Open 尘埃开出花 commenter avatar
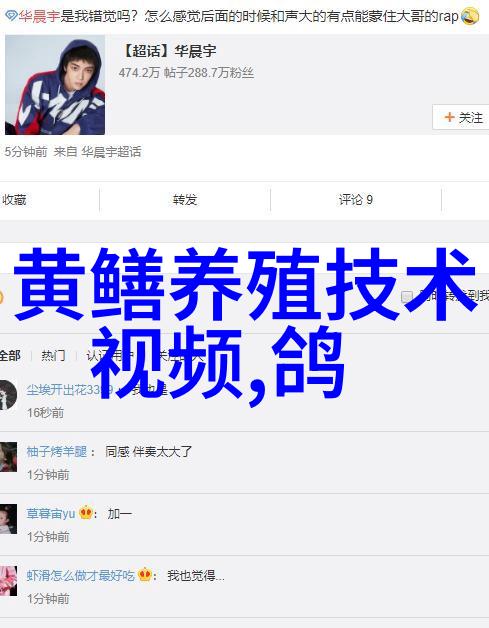Image resolution: width=489 pixels, height=628 pixels. click(x=8, y=395)
